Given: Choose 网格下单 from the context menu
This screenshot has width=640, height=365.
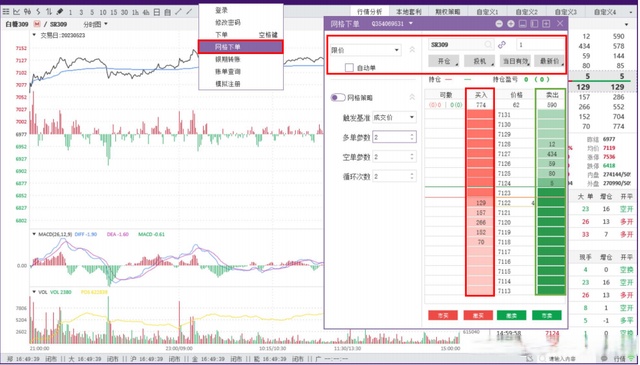Looking at the screenshot, I should [x=240, y=47].
